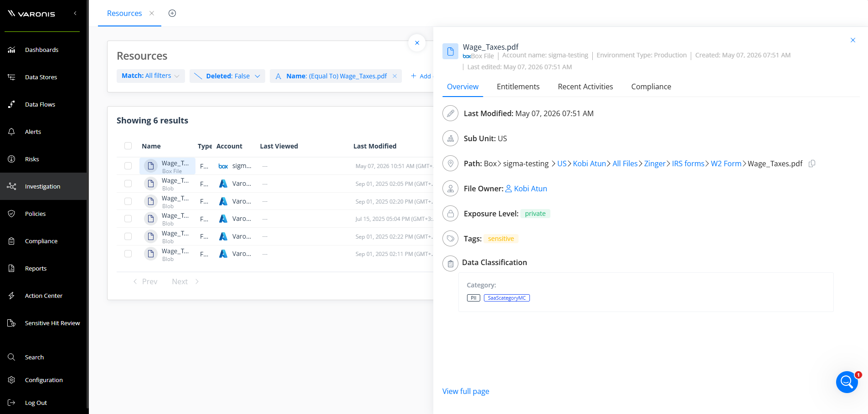
Task: Click the Add filter button
Action: coord(421,76)
